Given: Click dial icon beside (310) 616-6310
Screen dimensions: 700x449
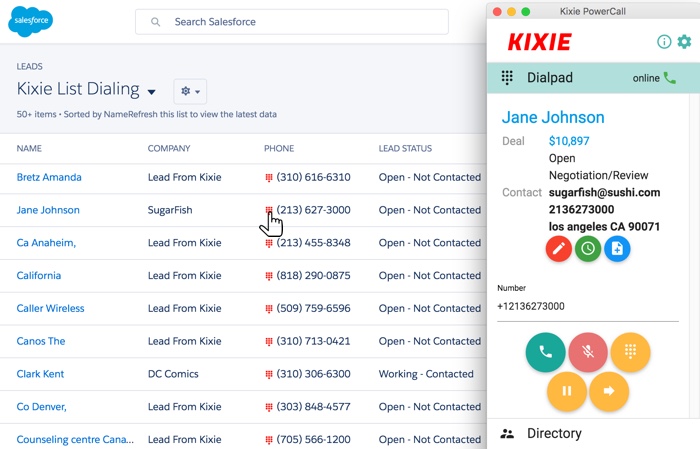Looking at the screenshot, I should point(269,178).
